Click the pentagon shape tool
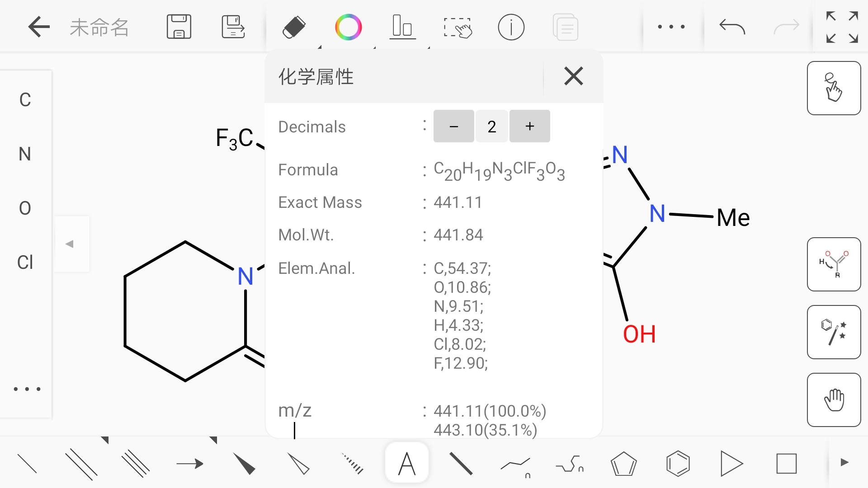The image size is (868, 488). [x=623, y=464]
